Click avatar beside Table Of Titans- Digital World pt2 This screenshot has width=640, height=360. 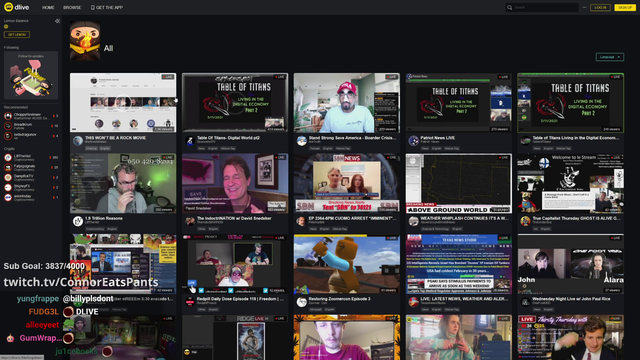(x=189, y=141)
